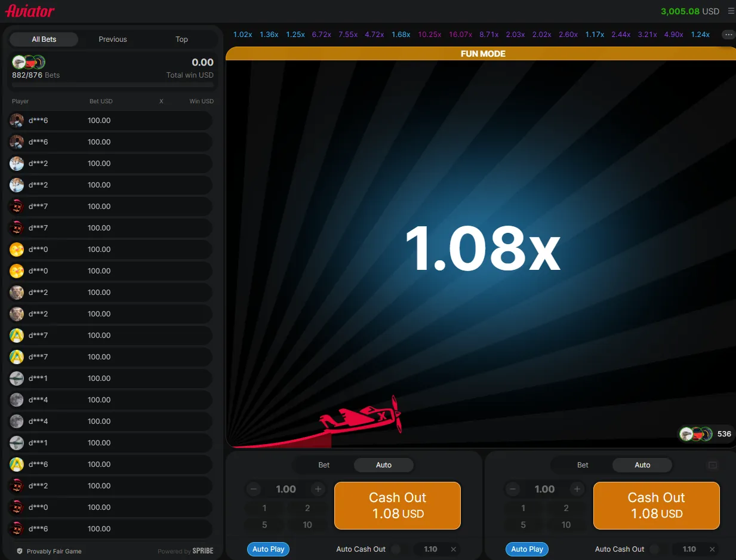Choose quick amount 2 in first bet panel
The image size is (736, 560).
click(307, 508)
